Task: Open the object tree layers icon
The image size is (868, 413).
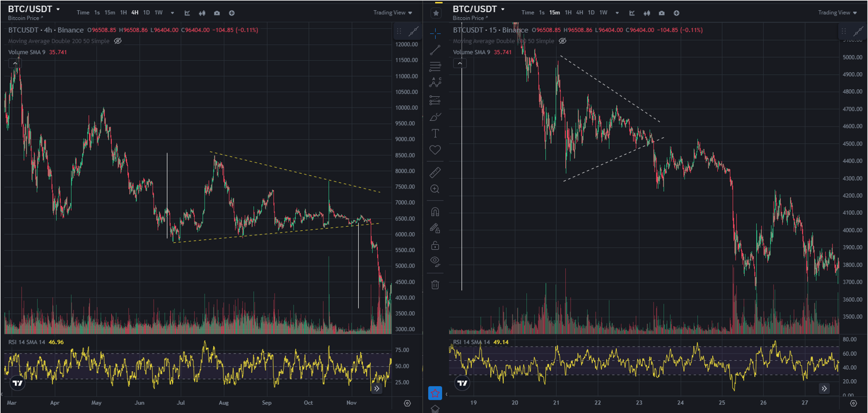Action: [435, 408]
